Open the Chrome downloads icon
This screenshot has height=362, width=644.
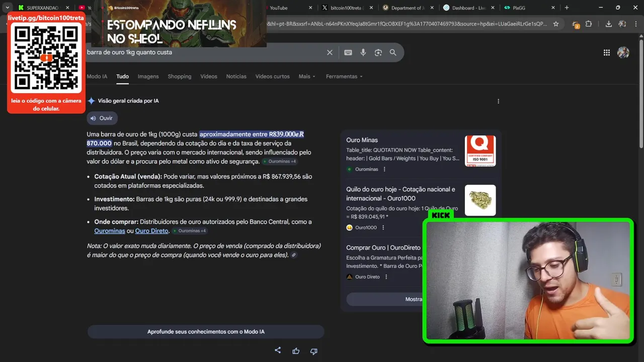(608, 24)
